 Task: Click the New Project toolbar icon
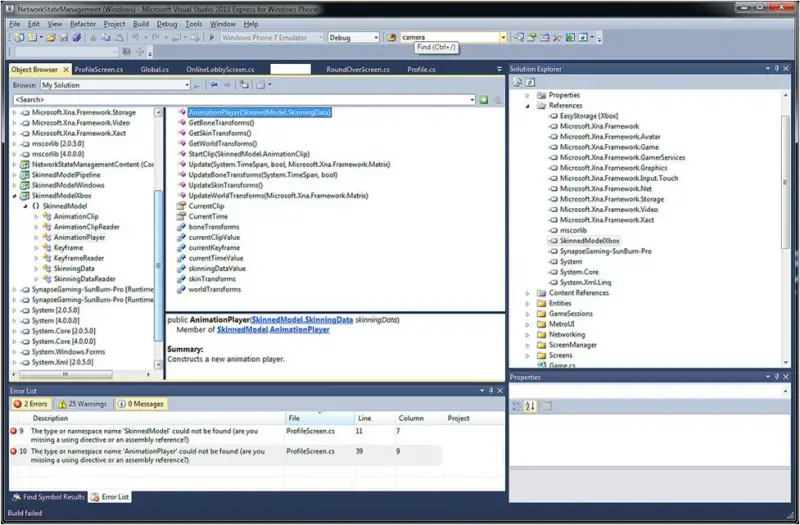click(19, 37)
